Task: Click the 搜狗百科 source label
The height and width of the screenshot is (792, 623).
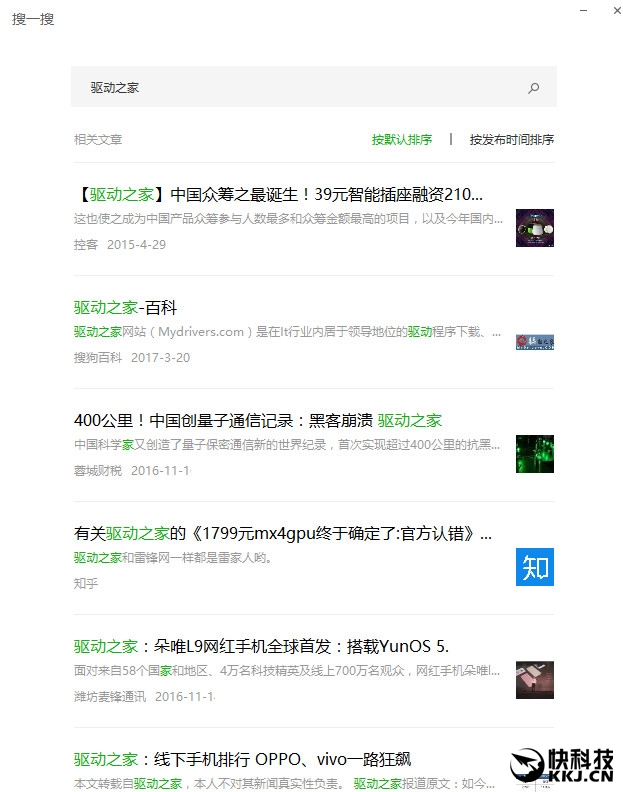Action: (x=97, y=357)
